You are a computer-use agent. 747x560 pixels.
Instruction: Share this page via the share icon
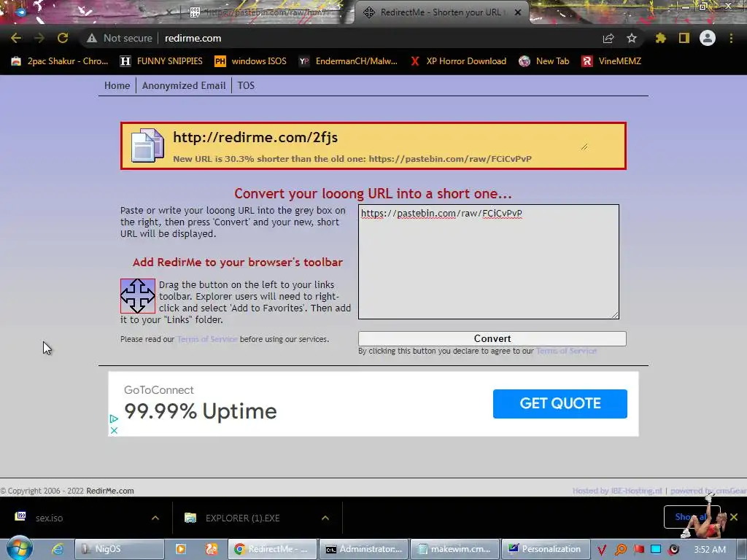coord(608,38)
